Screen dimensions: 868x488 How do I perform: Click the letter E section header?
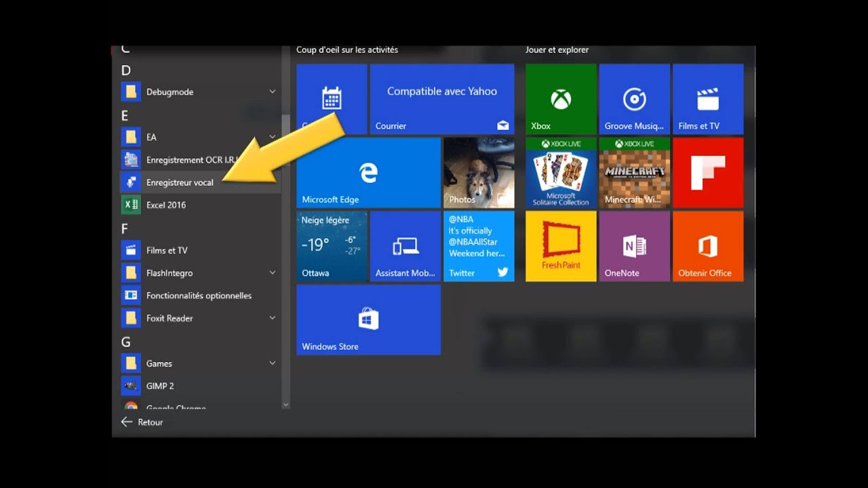click(x=125, y=116)
